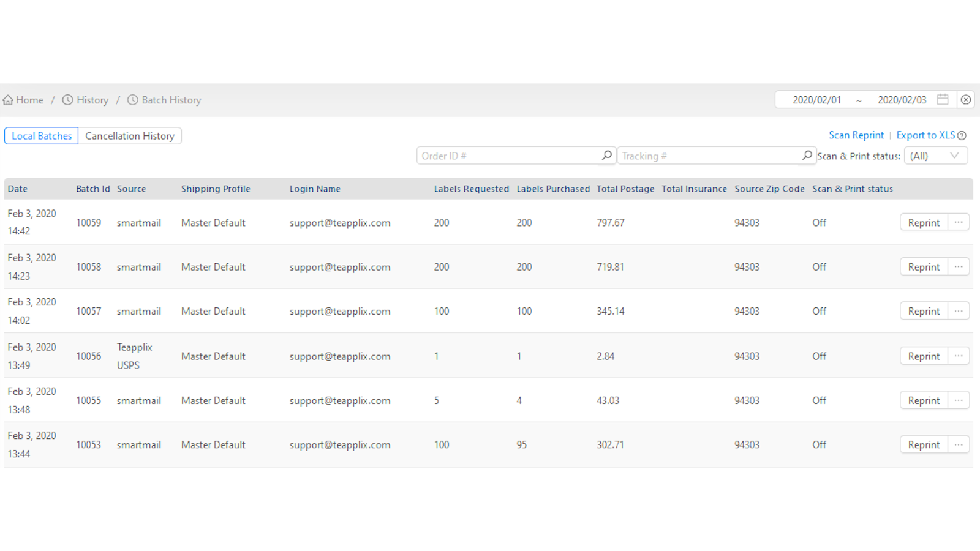Click the clock icon beside Batch History

click(x=132, y=99)
